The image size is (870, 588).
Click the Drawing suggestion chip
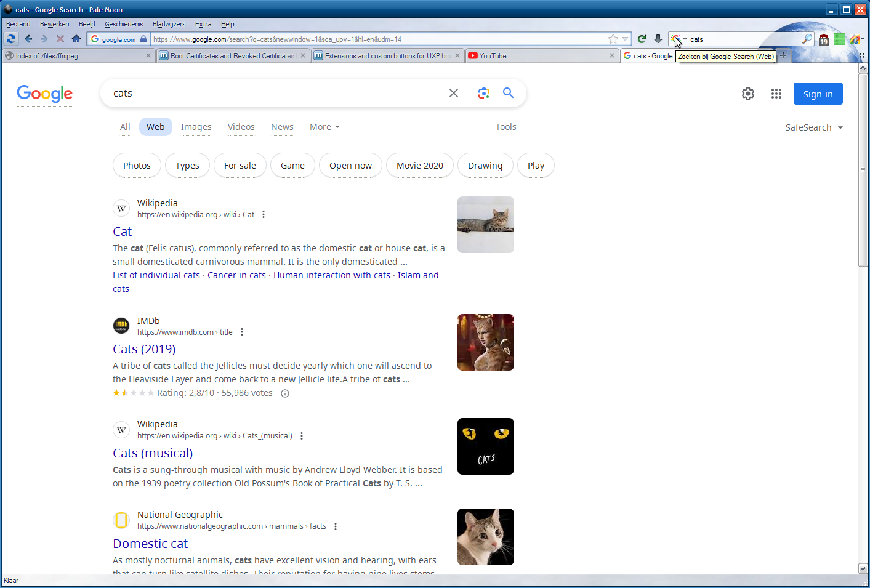click(x=485, y=166)
